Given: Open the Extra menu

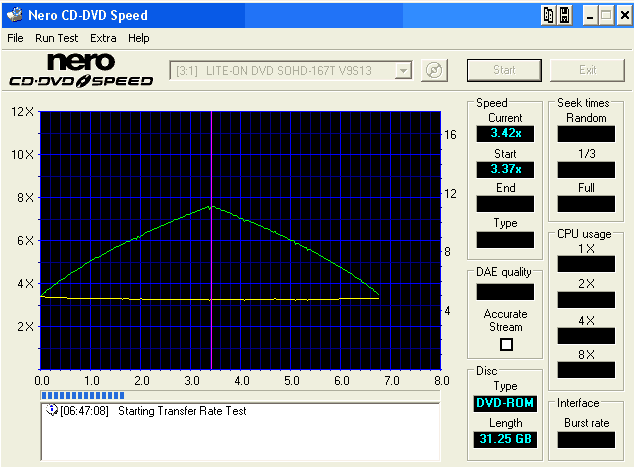Looking at the screenshot, I should click(103, 38).
